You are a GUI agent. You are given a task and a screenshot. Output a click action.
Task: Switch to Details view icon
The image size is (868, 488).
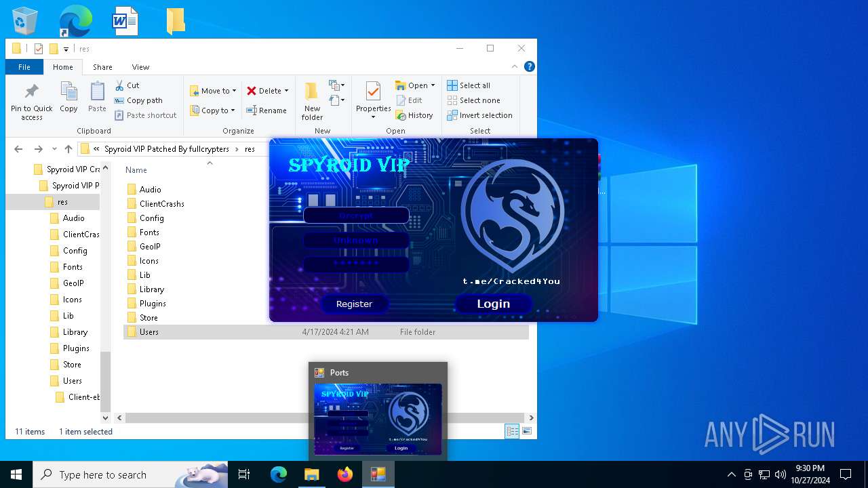[x=513, y=431]
